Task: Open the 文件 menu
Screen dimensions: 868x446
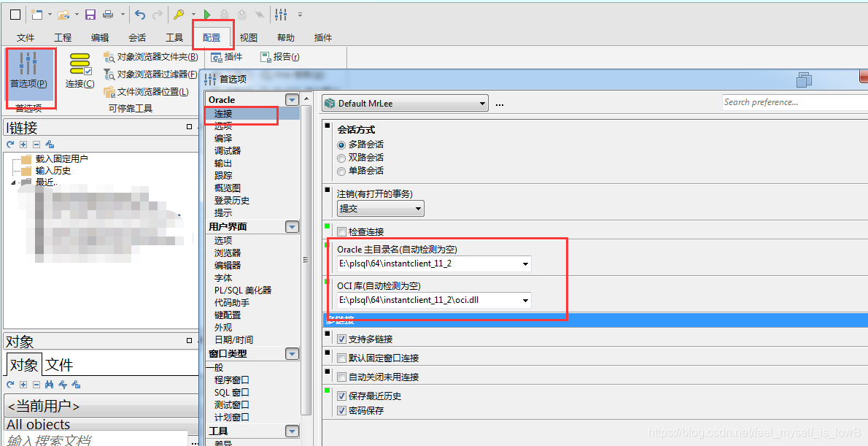Action: 26,38
